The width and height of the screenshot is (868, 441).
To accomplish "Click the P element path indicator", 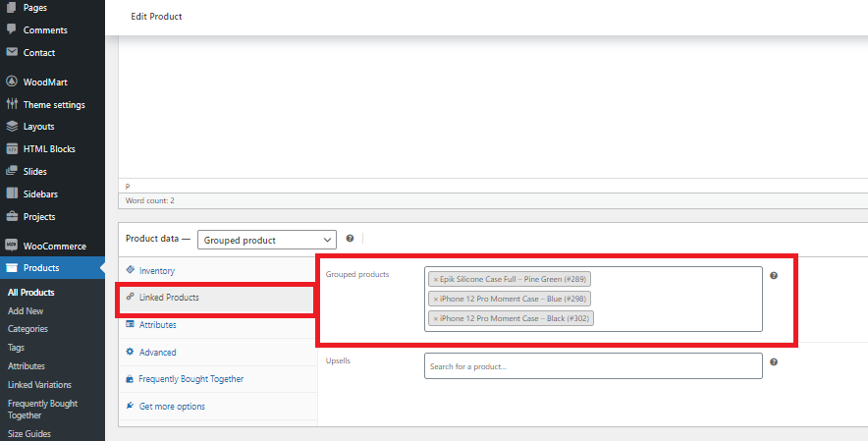I will (128, 187).
